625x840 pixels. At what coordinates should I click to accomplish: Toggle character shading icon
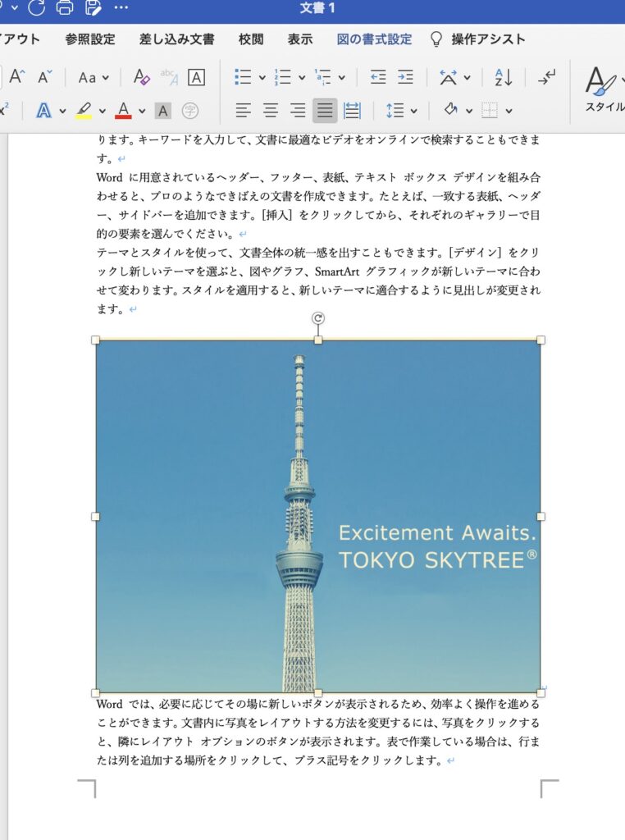[x=162, y=111]
